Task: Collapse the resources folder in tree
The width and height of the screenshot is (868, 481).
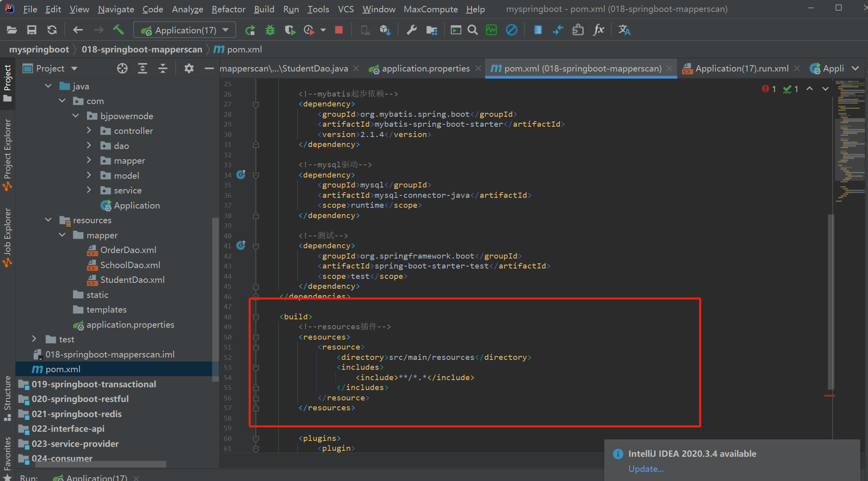Action: coord(48,220)
